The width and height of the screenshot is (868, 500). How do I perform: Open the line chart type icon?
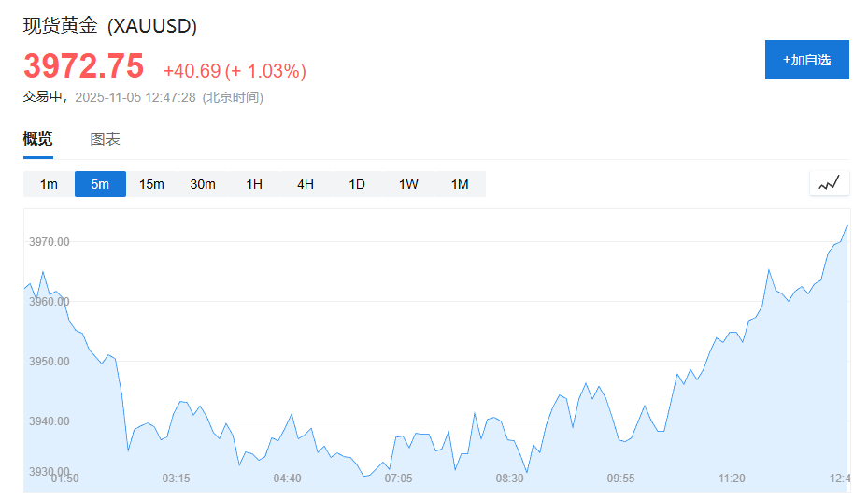tap(830, 184)
